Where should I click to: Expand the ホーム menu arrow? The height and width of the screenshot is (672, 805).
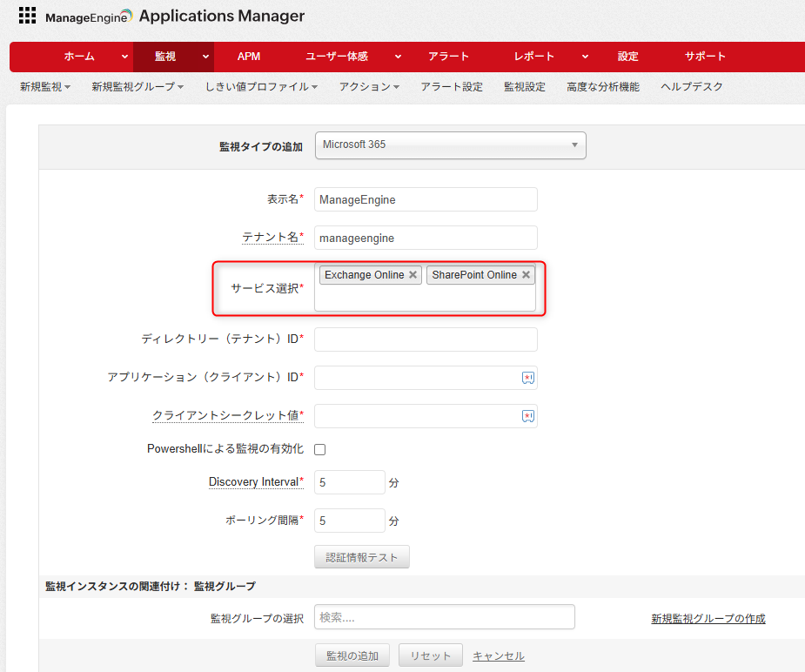tap(124, 57)
